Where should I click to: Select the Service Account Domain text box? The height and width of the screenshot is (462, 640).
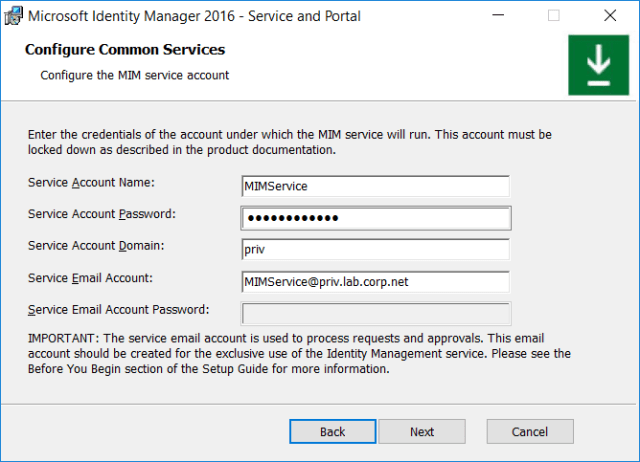(x=375, y=250)
